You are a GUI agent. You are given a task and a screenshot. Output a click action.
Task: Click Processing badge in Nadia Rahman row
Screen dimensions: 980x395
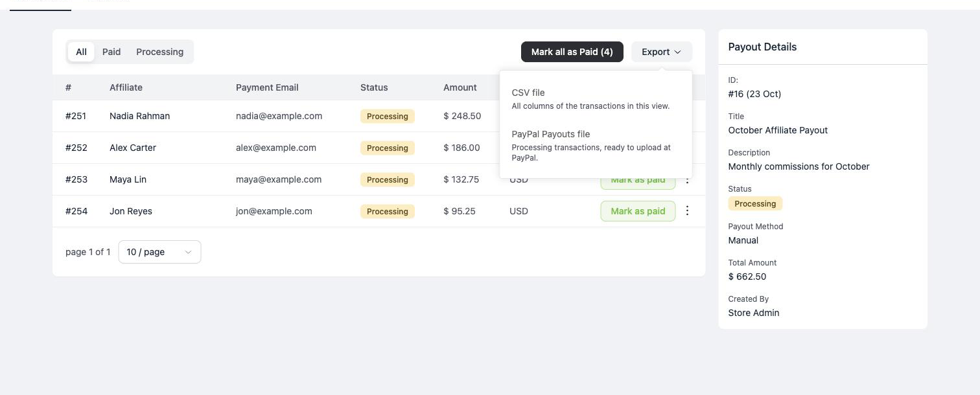pyautogui.click(x=387, y=117)
